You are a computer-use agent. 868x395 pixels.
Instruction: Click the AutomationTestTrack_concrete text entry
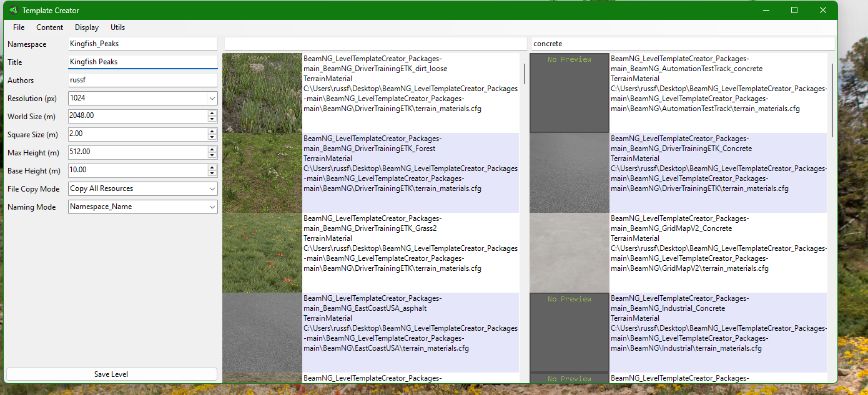[x=718, y=93]
